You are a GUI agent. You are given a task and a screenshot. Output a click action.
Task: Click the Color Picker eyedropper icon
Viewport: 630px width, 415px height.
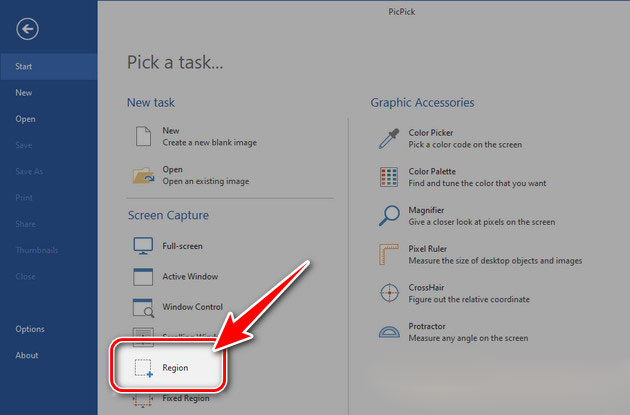[389, 139]
